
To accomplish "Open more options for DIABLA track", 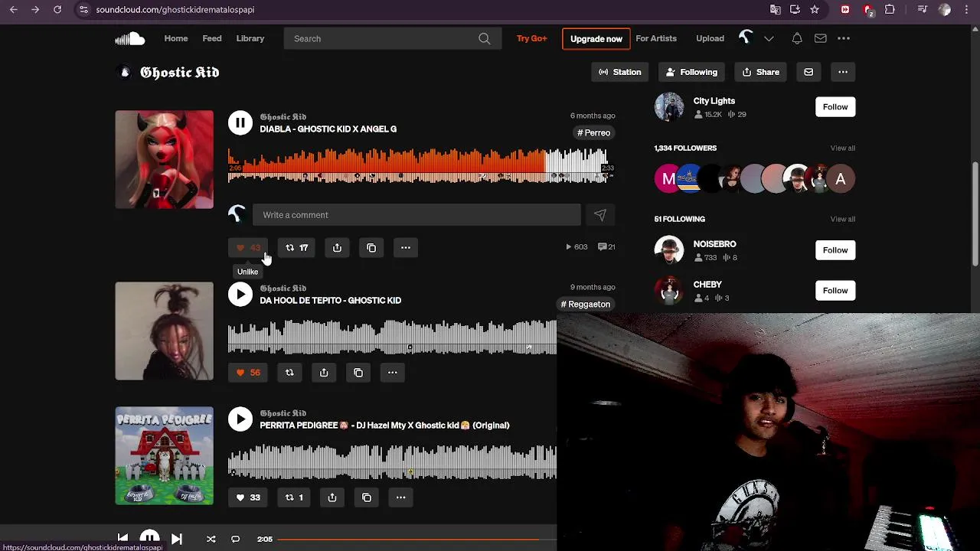I will [x=406, y=247].
